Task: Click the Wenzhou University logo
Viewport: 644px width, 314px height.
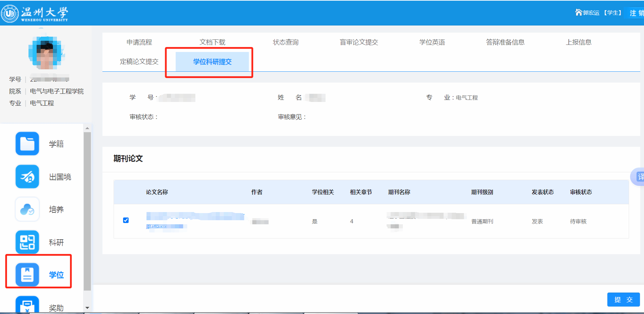Action: click(35, 13)
